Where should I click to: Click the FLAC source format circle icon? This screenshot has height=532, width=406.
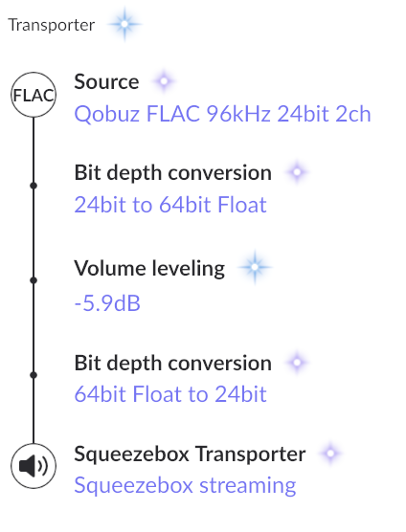coord(34,95)
